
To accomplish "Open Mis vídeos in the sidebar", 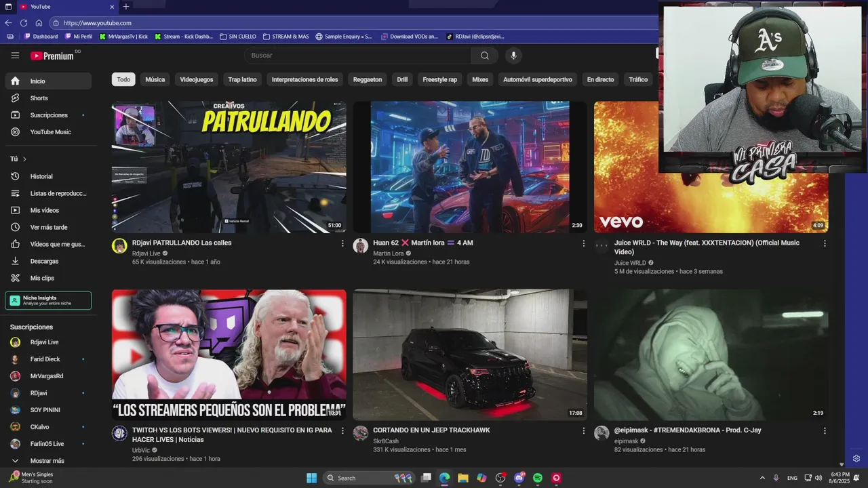I will coord(48,210).
